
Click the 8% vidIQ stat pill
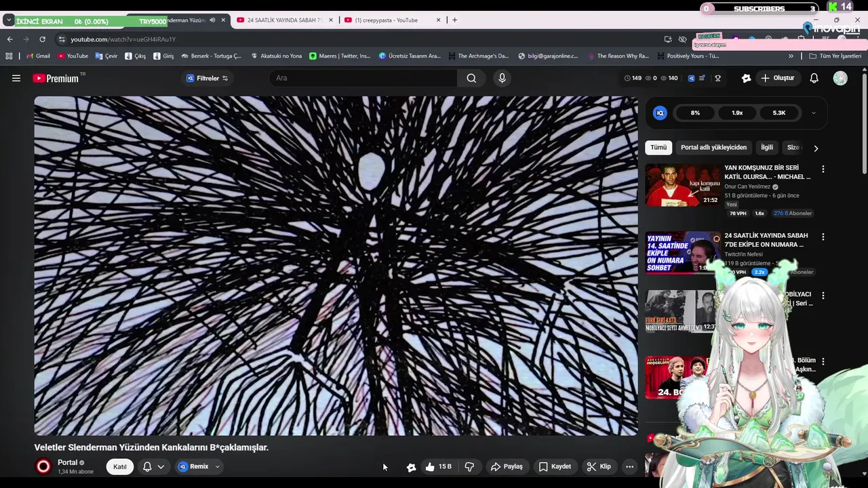[695, 113]
